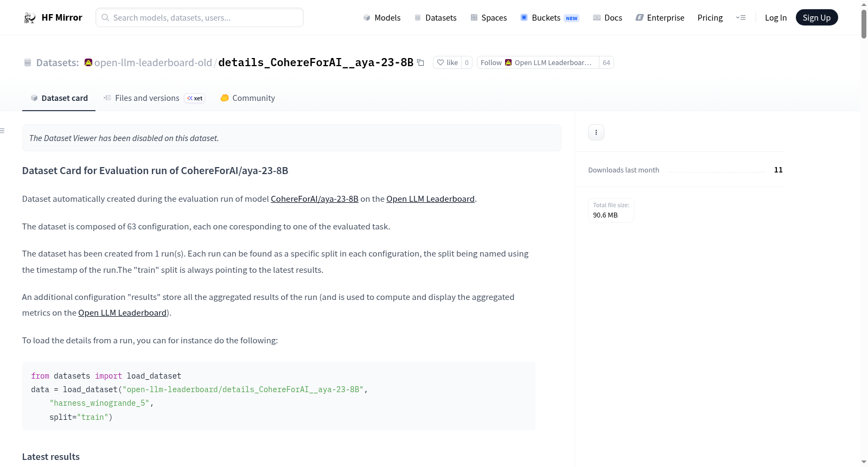This screenshot has height=467, width=868.
Task: Expand the navigation more-options menu
Action: point(741,17)
